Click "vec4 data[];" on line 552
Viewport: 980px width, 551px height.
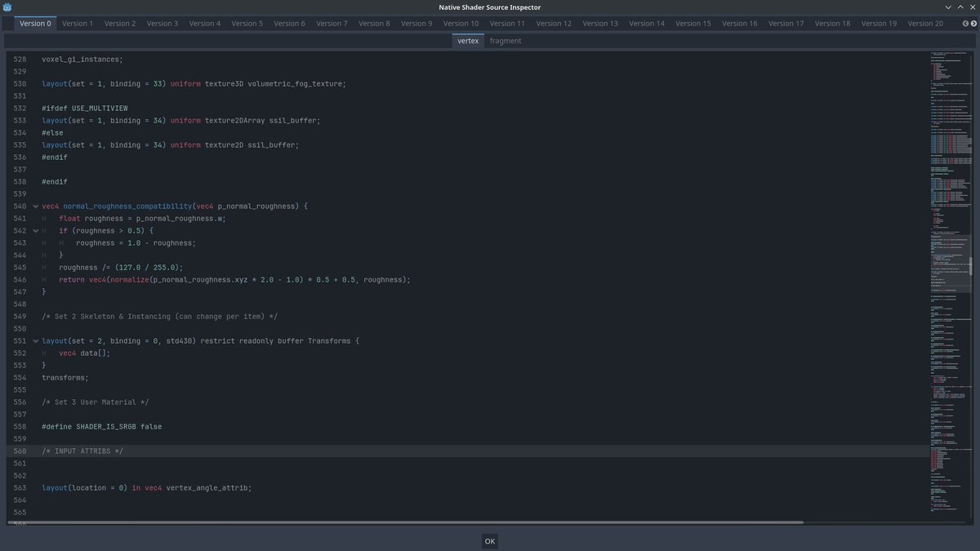[84, 353]
